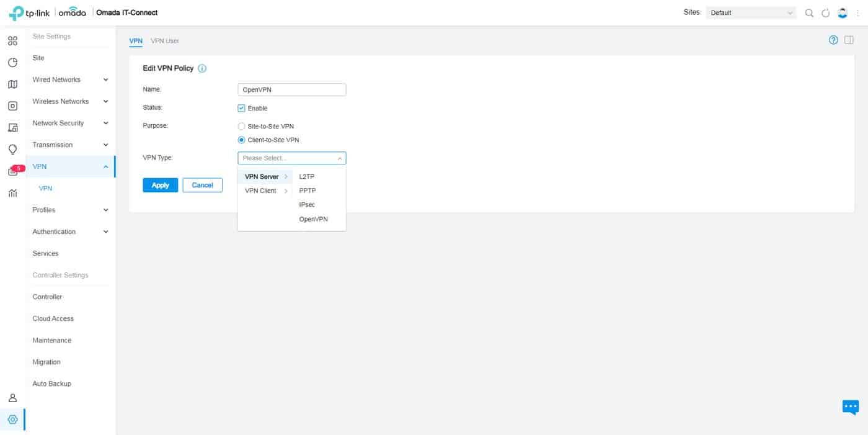Open the Sites Default dropdown
868x435 pixels.
(751, 12)
